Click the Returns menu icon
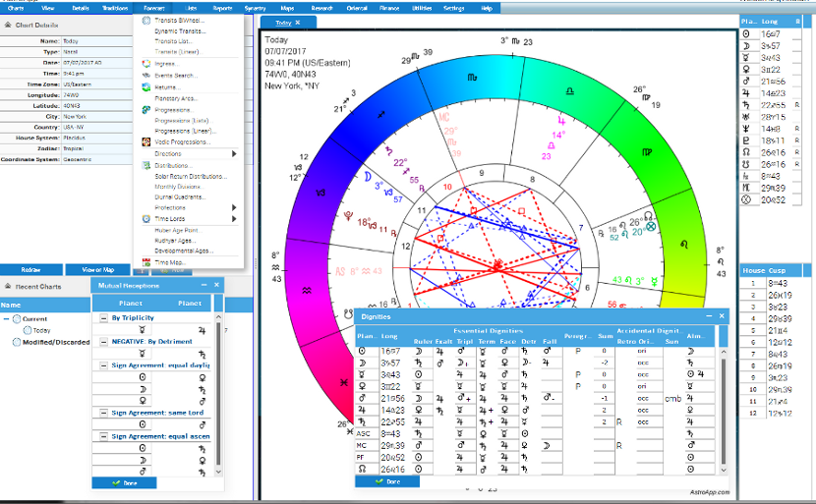The height and width of the screenshot is (504, 816). pos(146,86)
